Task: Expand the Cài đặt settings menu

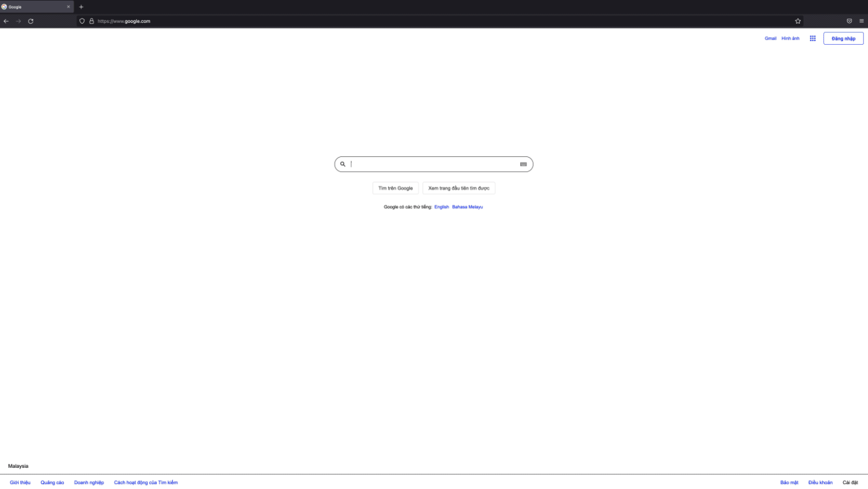Action: 850,482
